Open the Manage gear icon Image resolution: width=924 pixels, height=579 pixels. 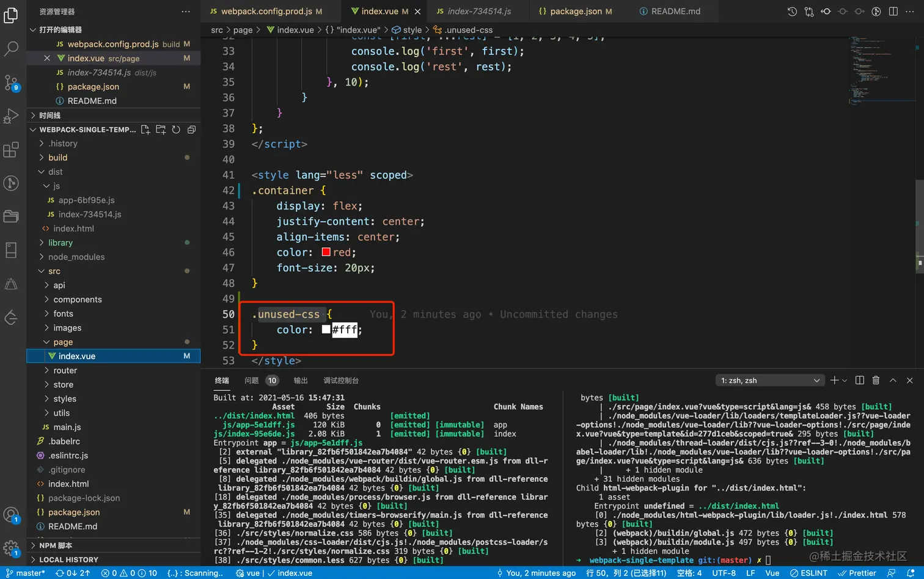coord(11,548)
